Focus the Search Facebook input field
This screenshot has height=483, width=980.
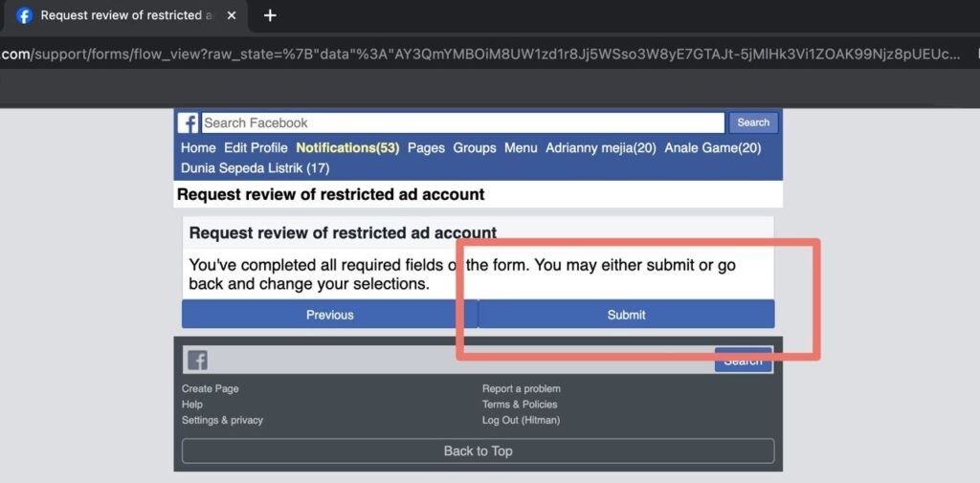click(x=462, y=122)
